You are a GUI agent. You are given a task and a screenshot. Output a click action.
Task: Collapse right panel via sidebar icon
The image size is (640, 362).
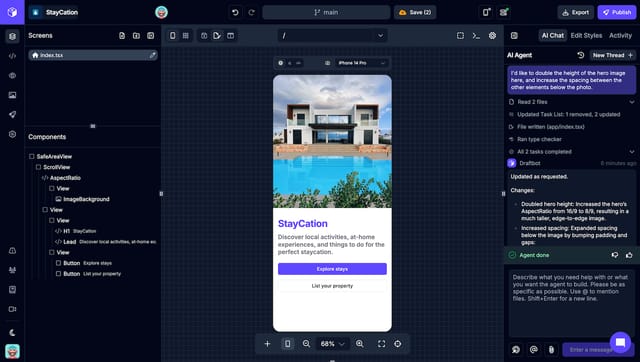click(x=514, y=36)
